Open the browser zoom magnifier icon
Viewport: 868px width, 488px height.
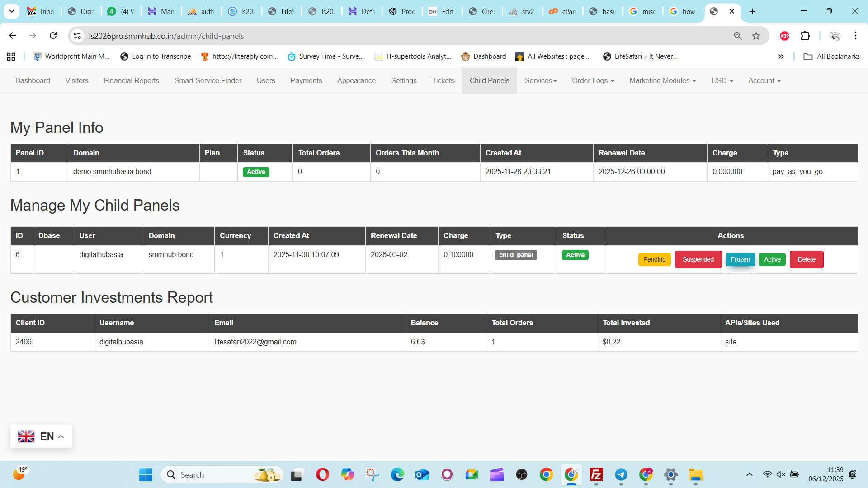click(x=738, y=36)
